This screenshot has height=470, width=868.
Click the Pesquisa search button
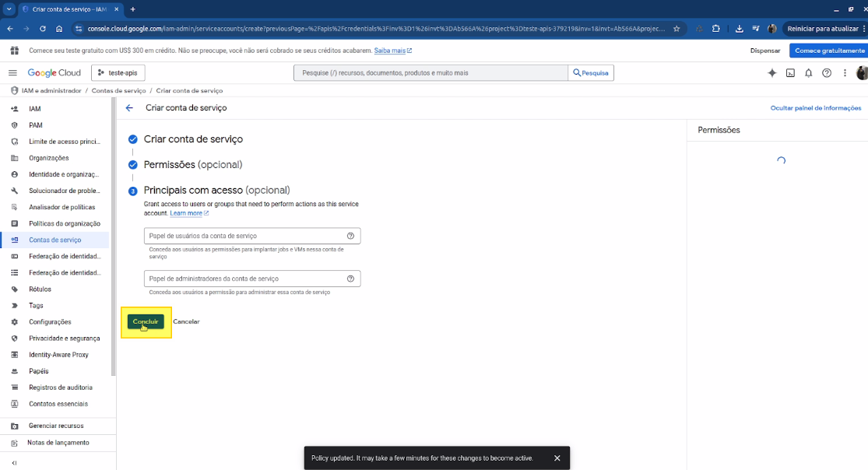[x=591, y=72]
